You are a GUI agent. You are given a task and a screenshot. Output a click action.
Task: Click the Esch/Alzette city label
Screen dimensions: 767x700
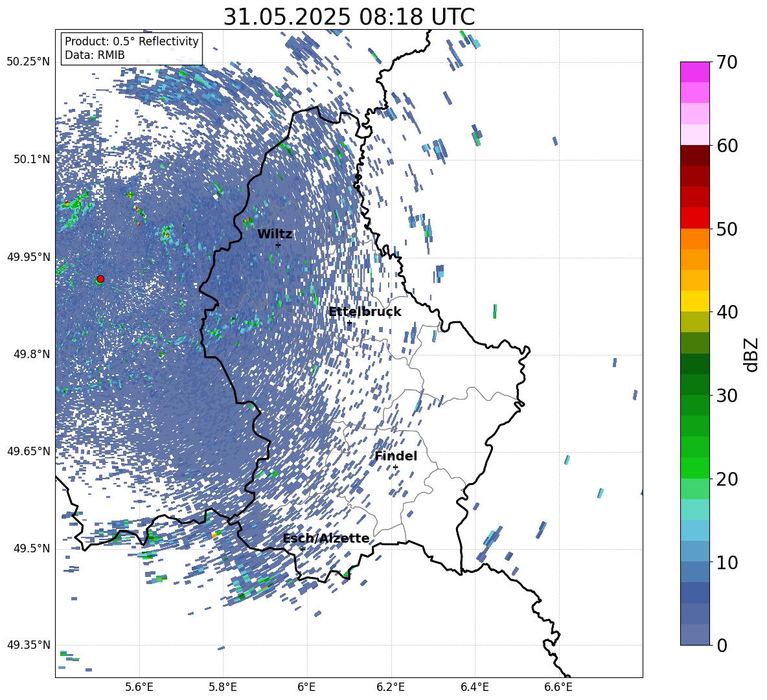[326, 538]
